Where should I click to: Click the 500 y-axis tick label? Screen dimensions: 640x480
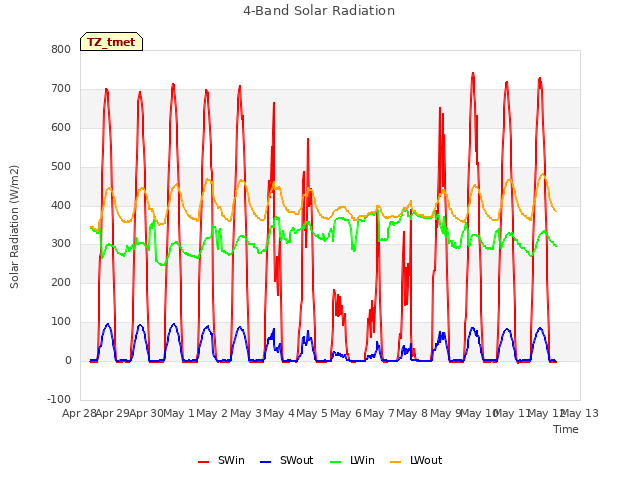[x=61, y=167]
